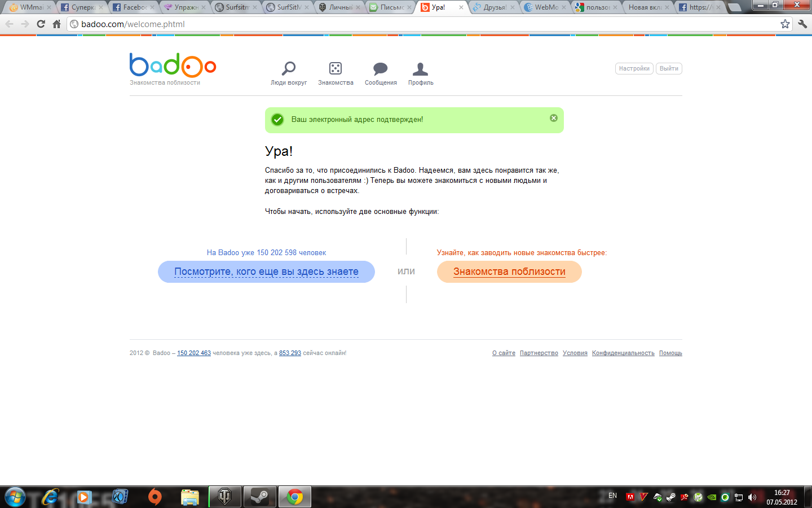Viewport: 812px width, 508px height.
Task: Open Сообщения speech bubble icon
Action: point(381,69)
